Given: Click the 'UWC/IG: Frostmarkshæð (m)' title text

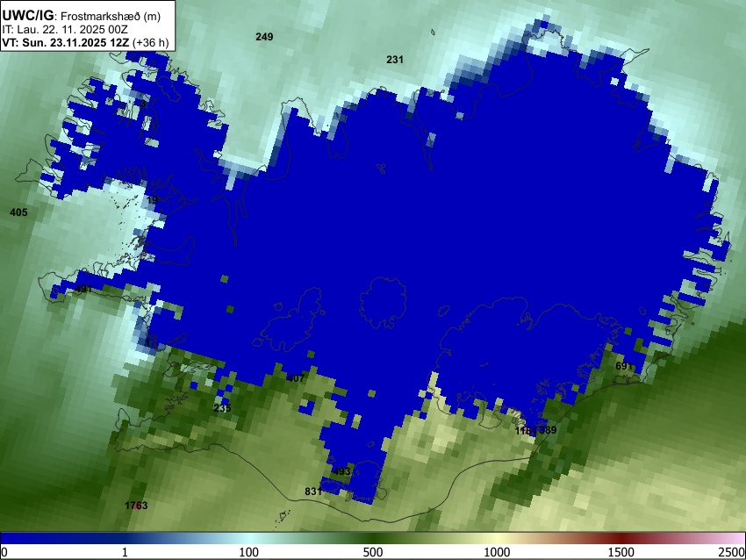Looking at the screenshot, I should point(82,16).
